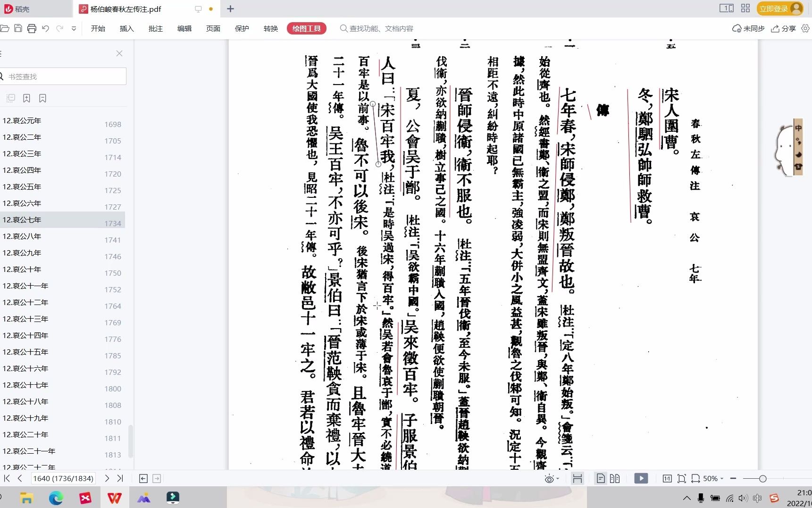Select bookmark 12.哀公二十一年
This screenshot has width=812, height=508.
point(29,451)
